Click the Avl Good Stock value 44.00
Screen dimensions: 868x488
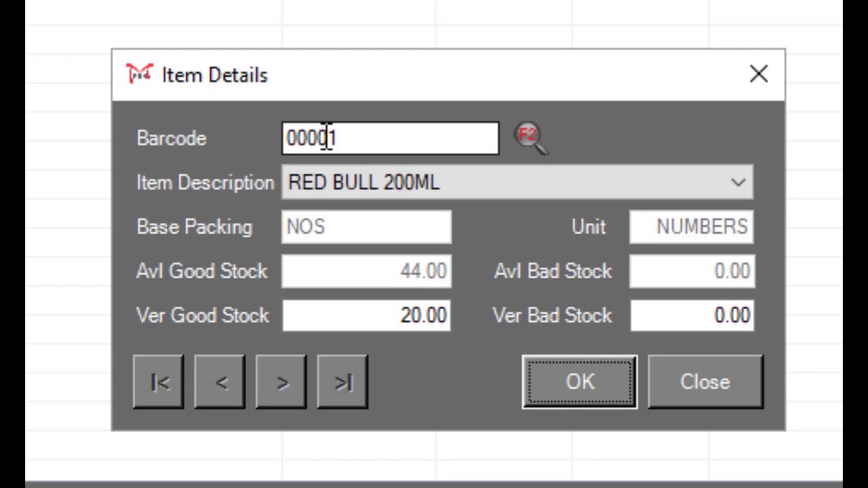click(x=367, y=271)
